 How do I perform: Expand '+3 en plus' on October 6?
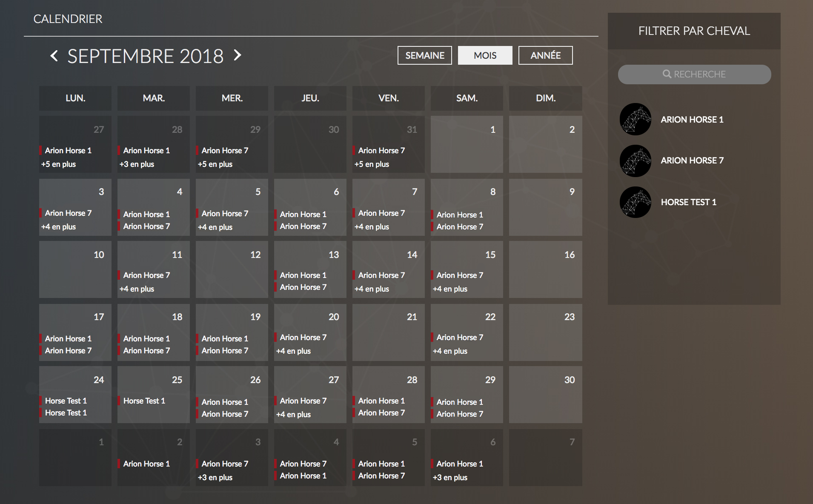[450, 478]
